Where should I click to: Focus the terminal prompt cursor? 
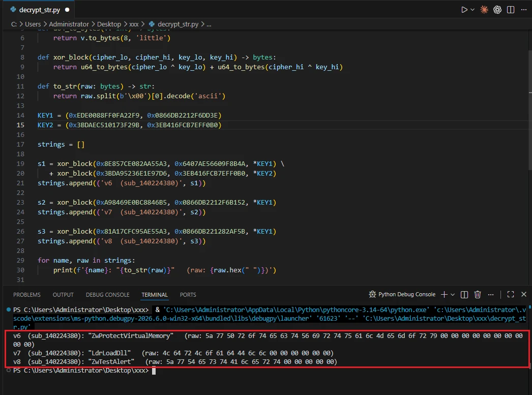click(154, 371)
